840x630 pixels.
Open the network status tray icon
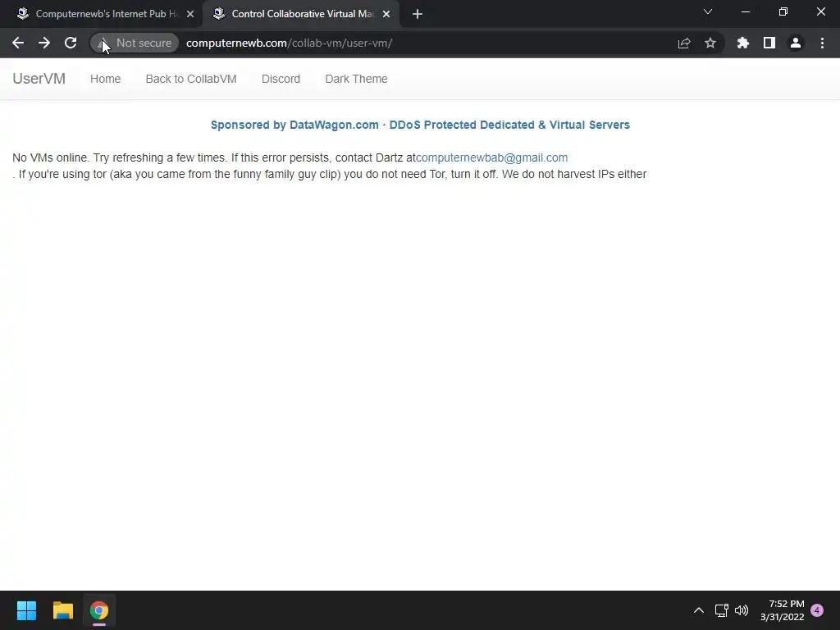tap(721, 610)
